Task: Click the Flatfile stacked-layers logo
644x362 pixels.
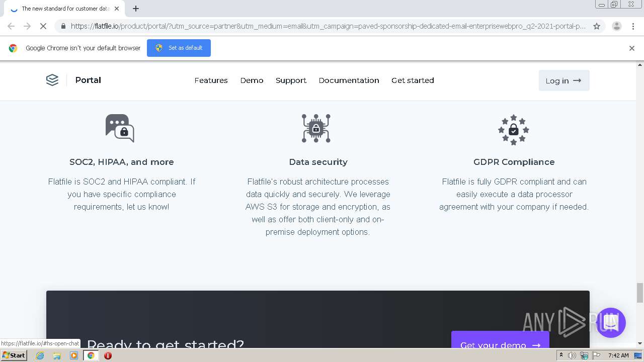Action: pos(52,80)
